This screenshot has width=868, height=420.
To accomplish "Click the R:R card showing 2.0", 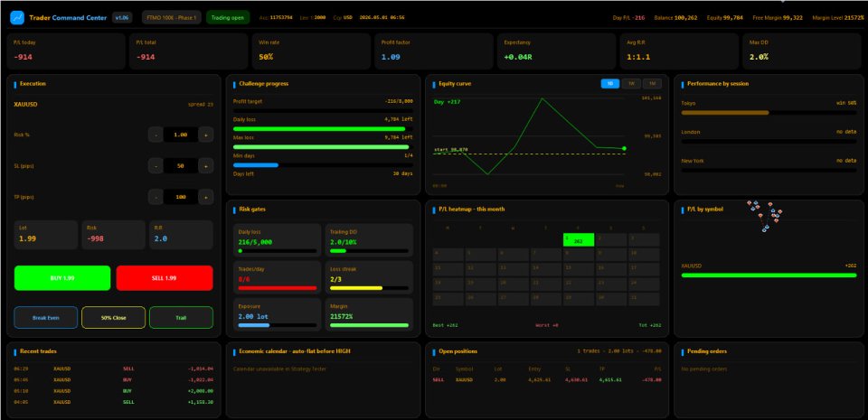I will [181, 235].
